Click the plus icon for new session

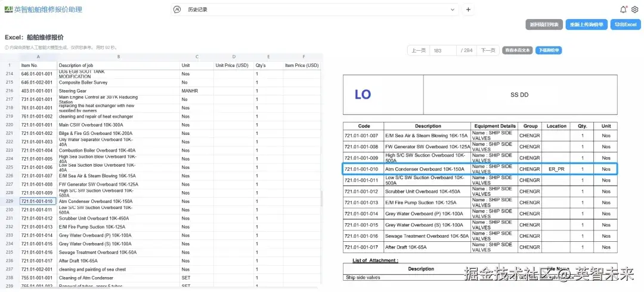[468, 10]
